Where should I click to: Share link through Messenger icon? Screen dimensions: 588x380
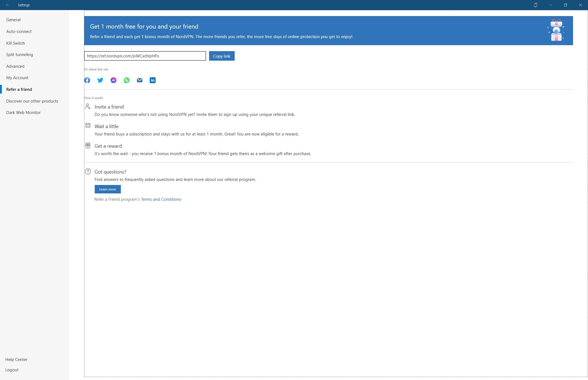point(114,80)
